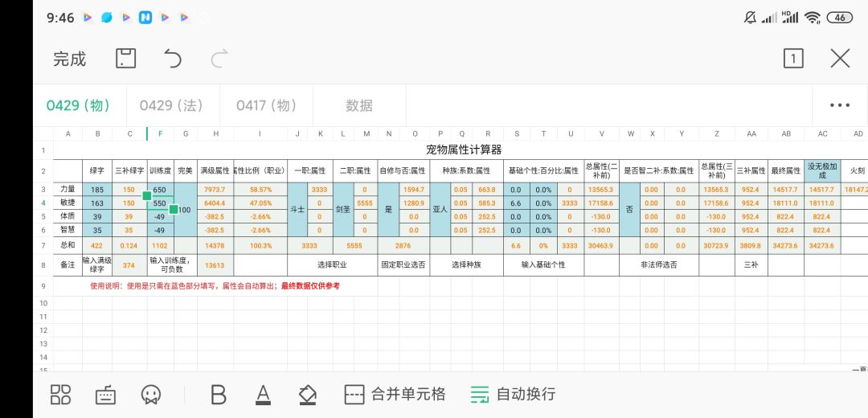Toggle bold formatting
The height and width of the screenshot is (418, 868).
tap(219, 394)
